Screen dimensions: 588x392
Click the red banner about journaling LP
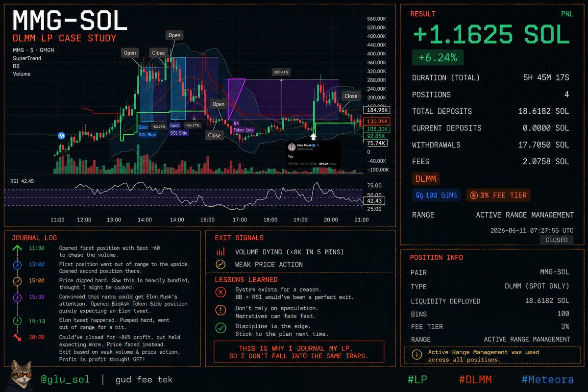point(299,351)
